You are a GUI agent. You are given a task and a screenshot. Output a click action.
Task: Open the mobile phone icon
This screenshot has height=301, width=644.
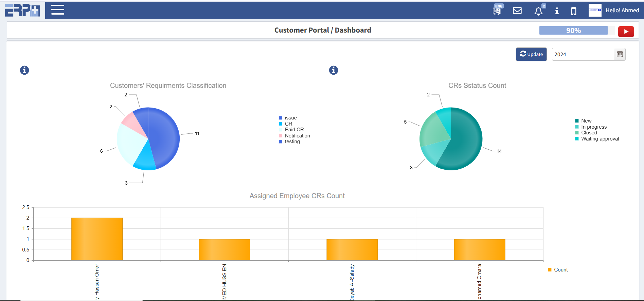tap(573, 11)
